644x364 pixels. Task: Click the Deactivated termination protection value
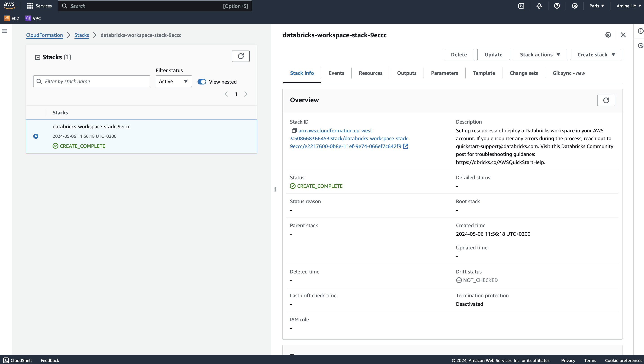469,304
